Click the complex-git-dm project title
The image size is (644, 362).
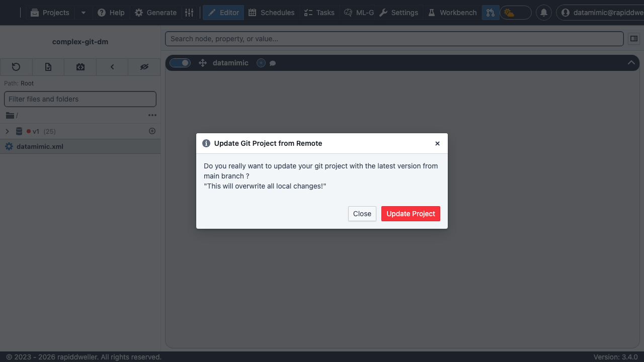[80, 42]
